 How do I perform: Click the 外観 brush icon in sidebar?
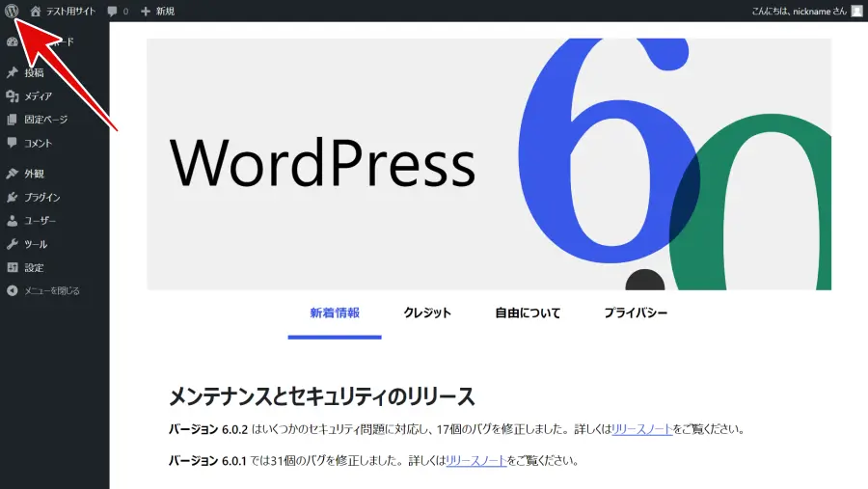tap(13, 174)
